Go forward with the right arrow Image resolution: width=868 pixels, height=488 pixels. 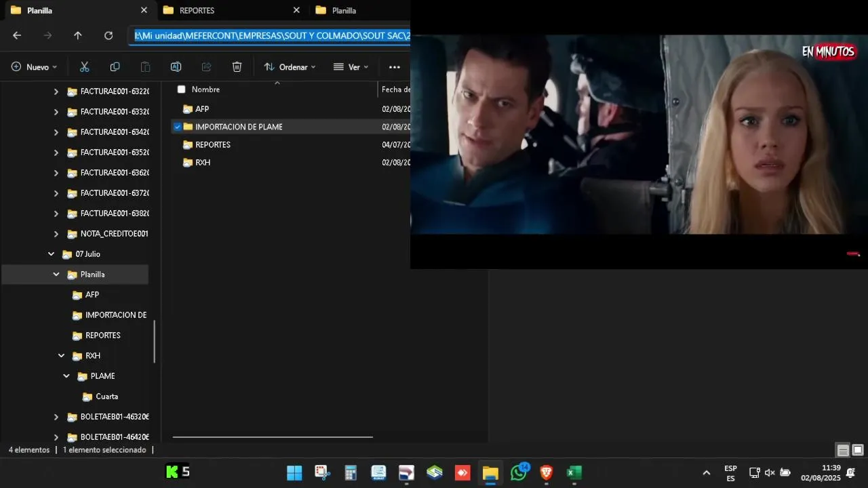tap(47, 36)
